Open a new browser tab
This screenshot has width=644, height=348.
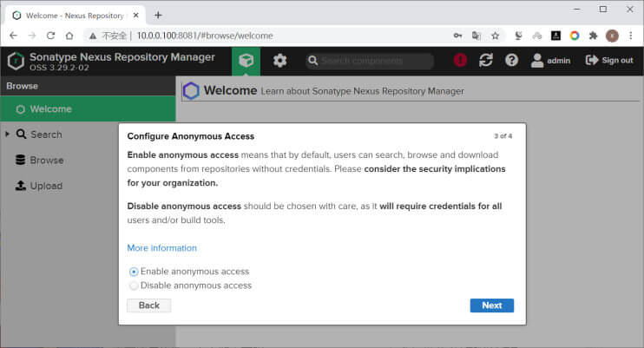[x=158, y=16]
